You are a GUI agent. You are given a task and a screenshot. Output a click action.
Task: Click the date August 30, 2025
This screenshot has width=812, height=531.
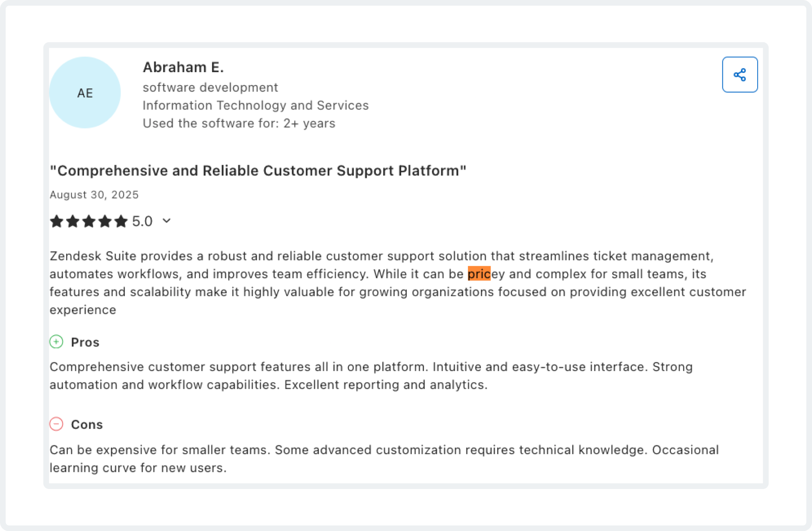[x=94, y=195]
